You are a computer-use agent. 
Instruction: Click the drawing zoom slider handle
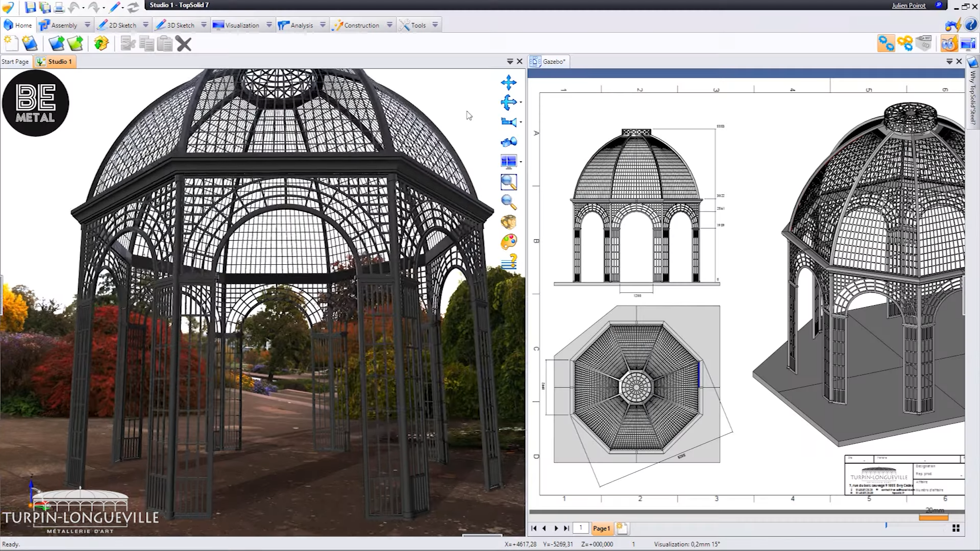click(886, 525)
